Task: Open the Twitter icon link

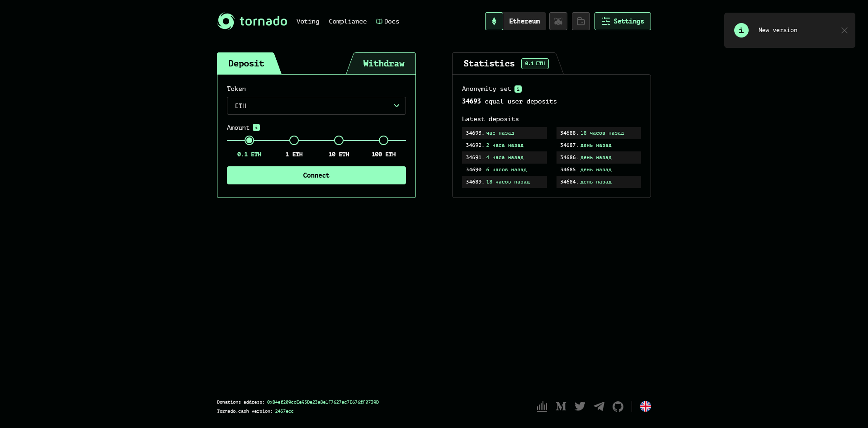Action: (580, 406)
